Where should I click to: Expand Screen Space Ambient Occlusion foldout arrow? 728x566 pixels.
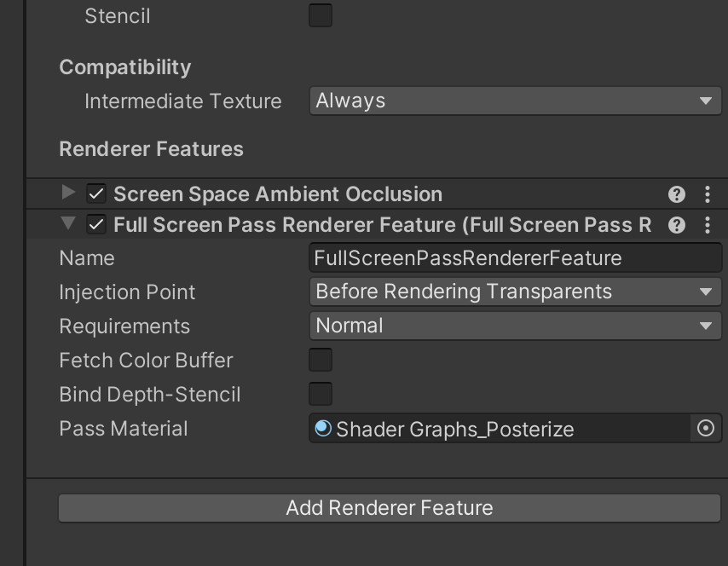pos(69,193)
